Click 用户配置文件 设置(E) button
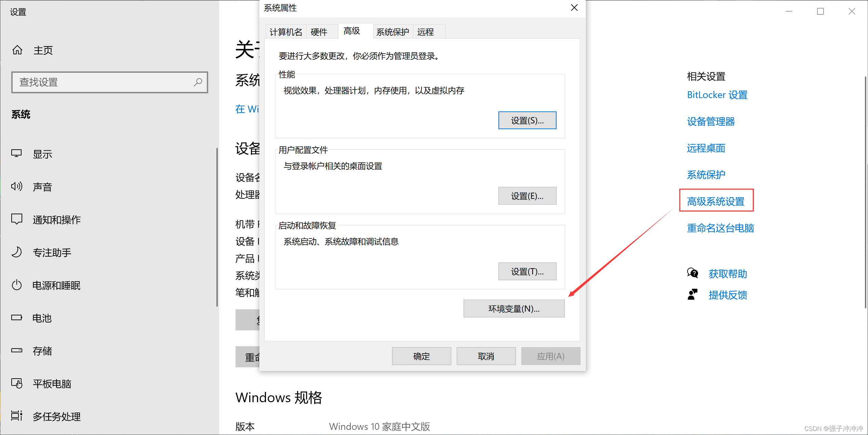The height and width of the screenshot is (435, 868). click(528, 195)
